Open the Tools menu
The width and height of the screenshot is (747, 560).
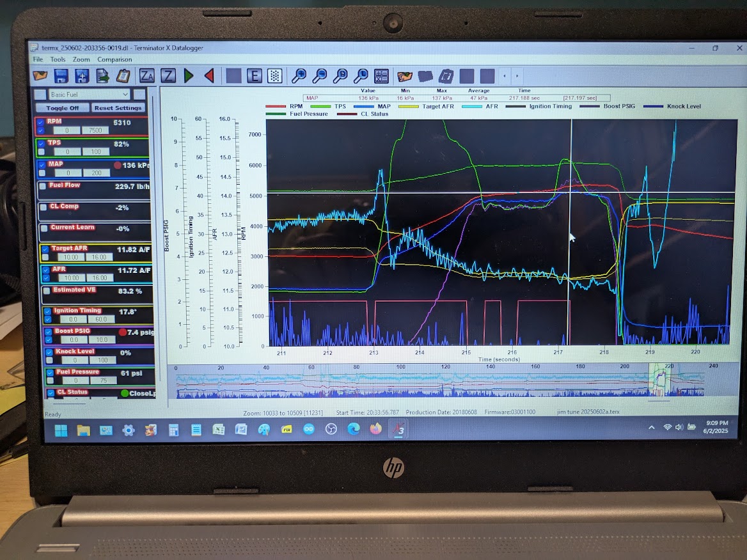pyautogui.click(x=58, y=59)
